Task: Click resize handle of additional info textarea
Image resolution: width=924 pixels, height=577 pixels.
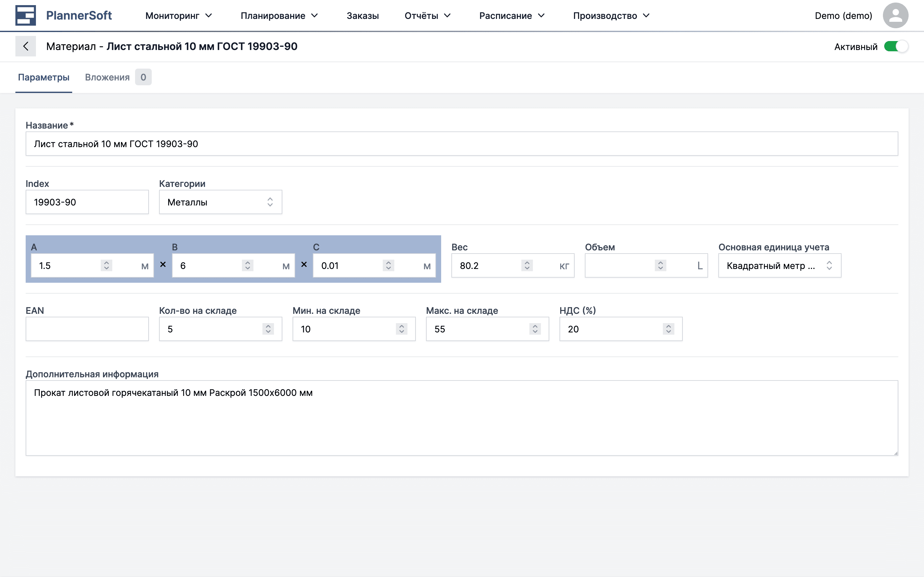Action: pos(895,453)
